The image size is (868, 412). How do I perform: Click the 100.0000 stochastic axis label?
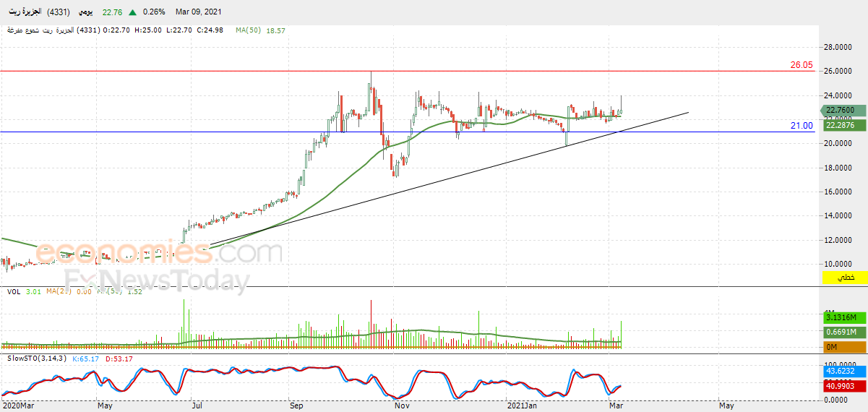839,365
